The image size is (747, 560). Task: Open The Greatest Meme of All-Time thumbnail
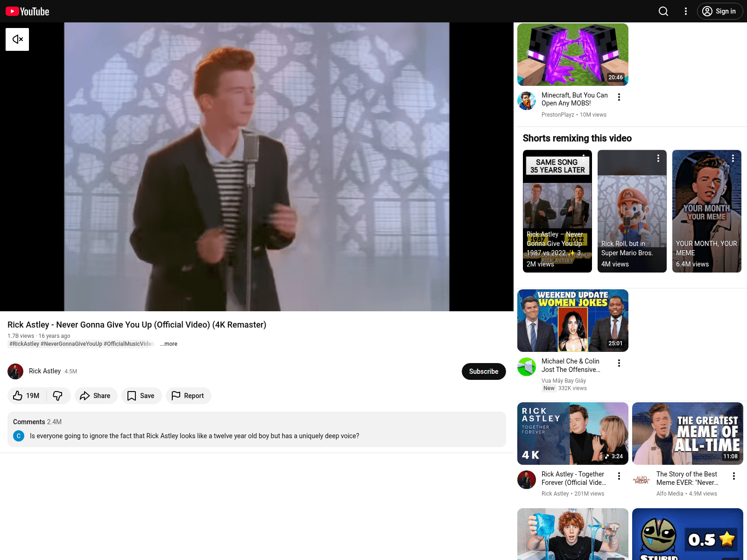coord(688,434)
